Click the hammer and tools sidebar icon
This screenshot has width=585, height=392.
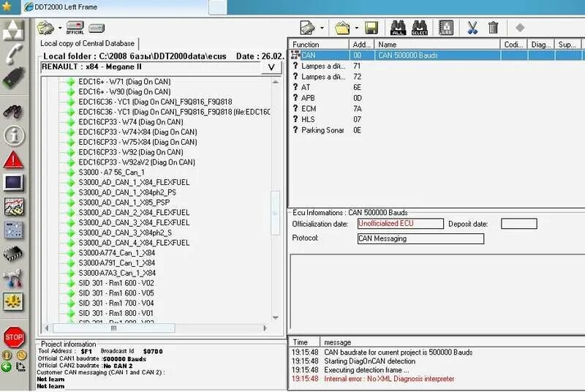tap(13, 278)
